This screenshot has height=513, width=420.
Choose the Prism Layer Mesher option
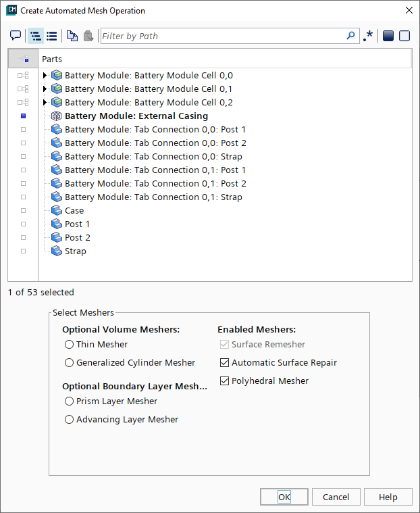tap(69, 401)
